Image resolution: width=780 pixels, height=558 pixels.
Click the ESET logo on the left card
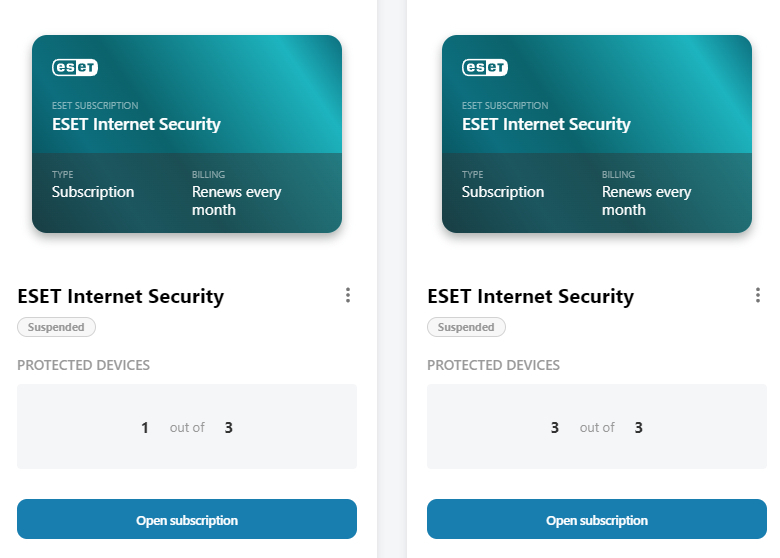coord(75,68)
